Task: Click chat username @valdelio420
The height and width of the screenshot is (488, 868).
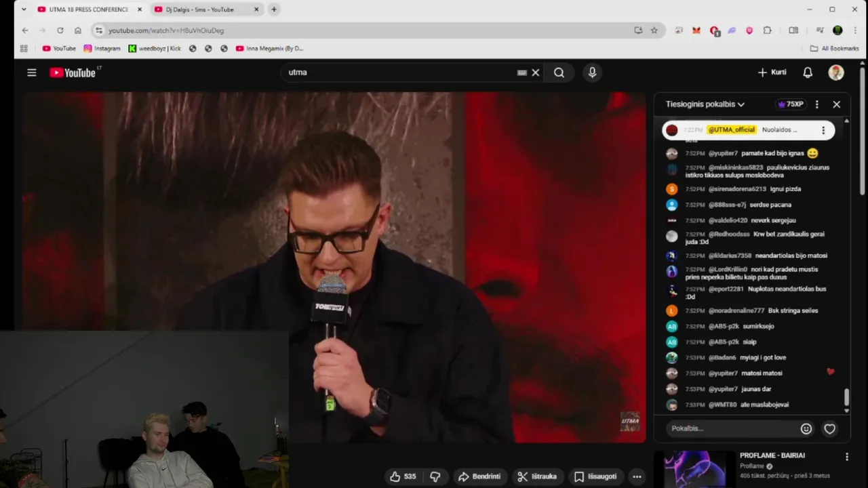Action: tap(728, 220)
